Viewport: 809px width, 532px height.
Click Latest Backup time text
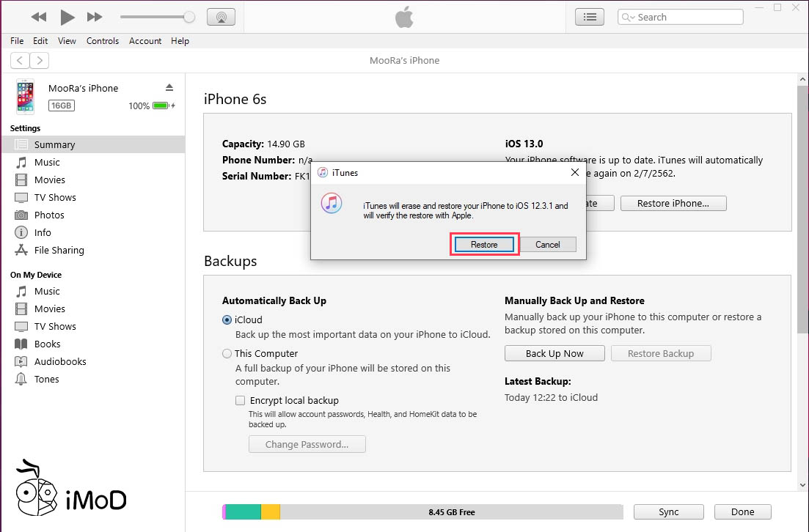(551, 397)
